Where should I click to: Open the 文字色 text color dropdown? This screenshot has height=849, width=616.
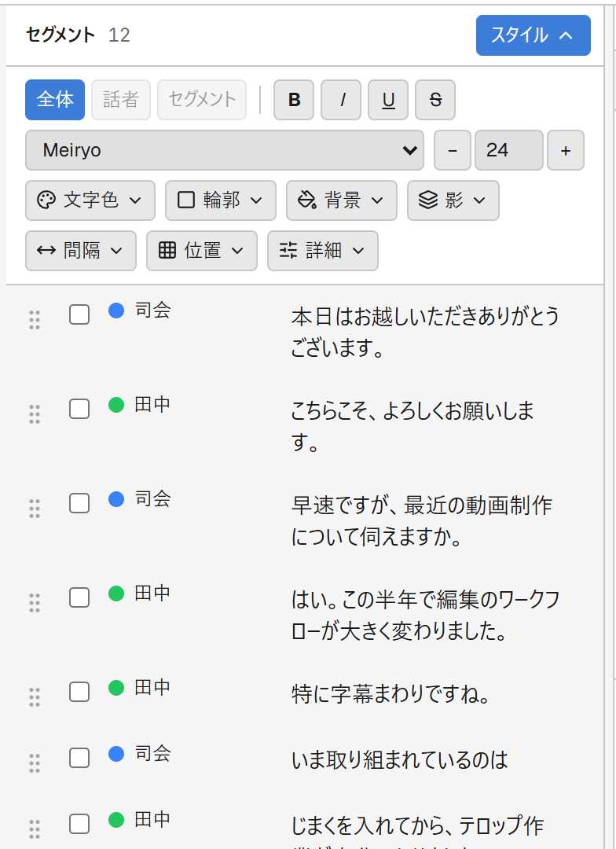(x=90, y=200)
